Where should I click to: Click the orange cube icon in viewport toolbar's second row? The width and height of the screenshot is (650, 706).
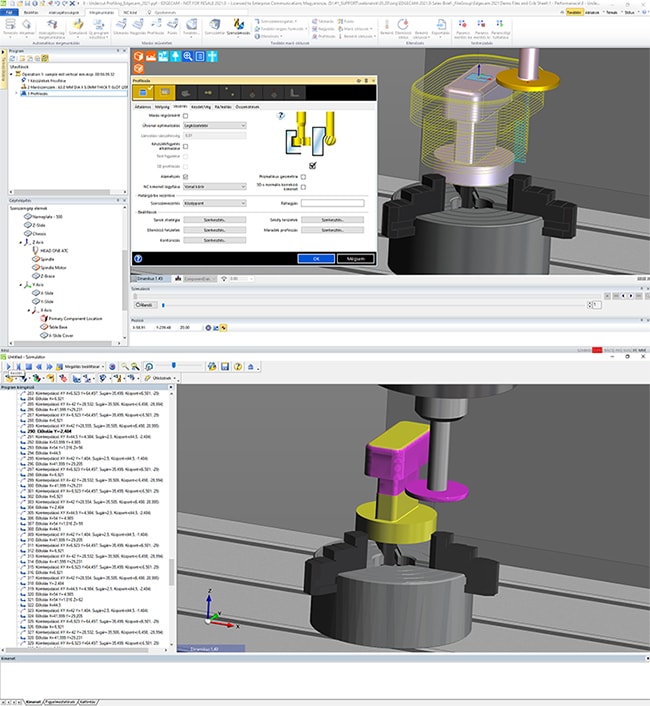coord(138,68)
